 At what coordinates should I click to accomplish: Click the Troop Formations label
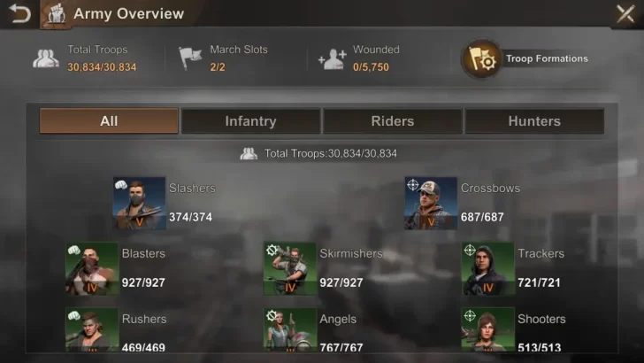547,58
